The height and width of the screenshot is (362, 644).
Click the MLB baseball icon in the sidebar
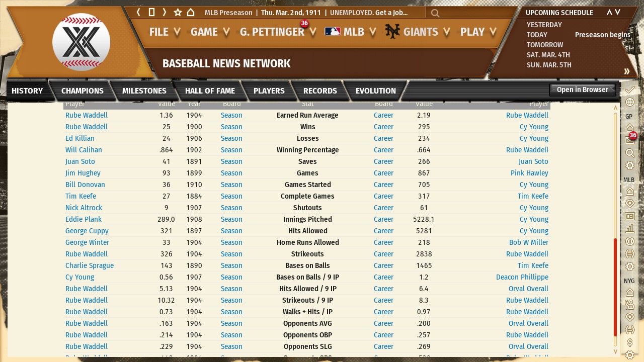point(629,241)
